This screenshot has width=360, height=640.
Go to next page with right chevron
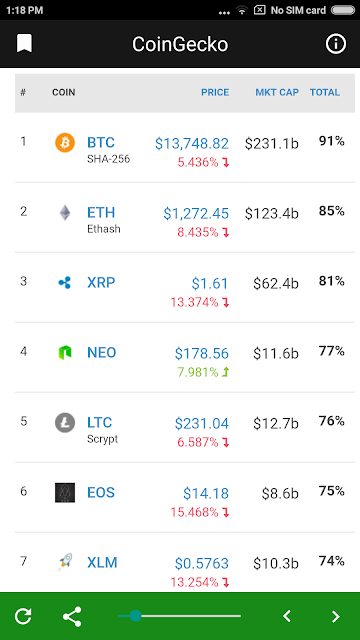tap(336, 616)
